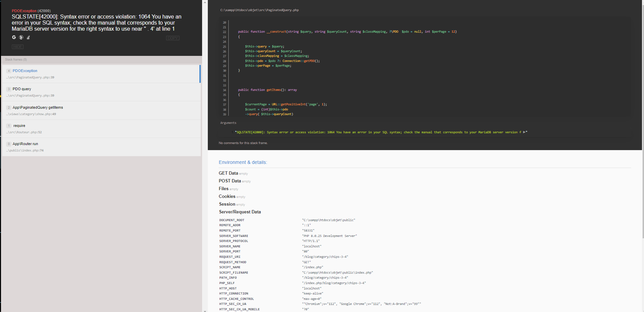Image resolution: width=644 pixels, height=312 pixels.
Task: Click the SCRIPT_FILENAME key
Action: (234, 273)
